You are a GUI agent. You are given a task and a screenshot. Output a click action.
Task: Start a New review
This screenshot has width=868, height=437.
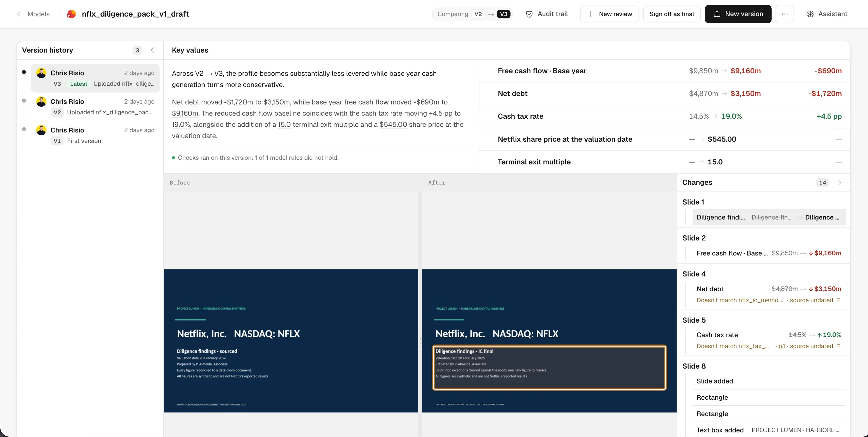(609, 14)
